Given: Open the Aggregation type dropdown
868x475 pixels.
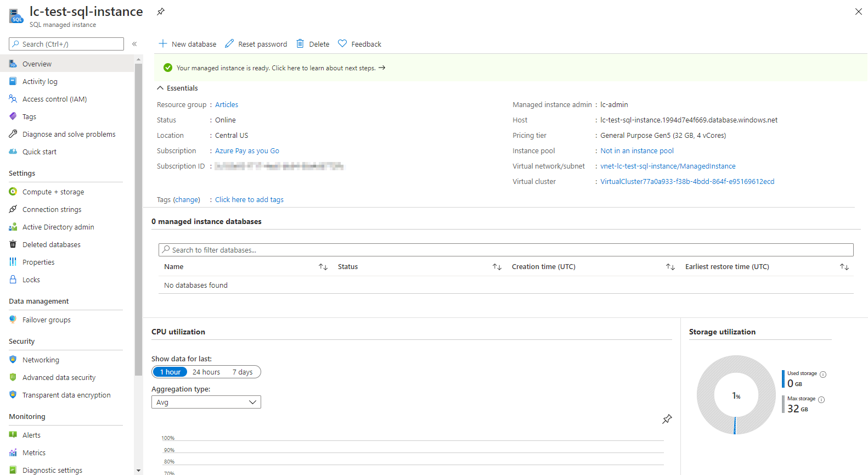Looking at the screenshot, I should 206,402.
